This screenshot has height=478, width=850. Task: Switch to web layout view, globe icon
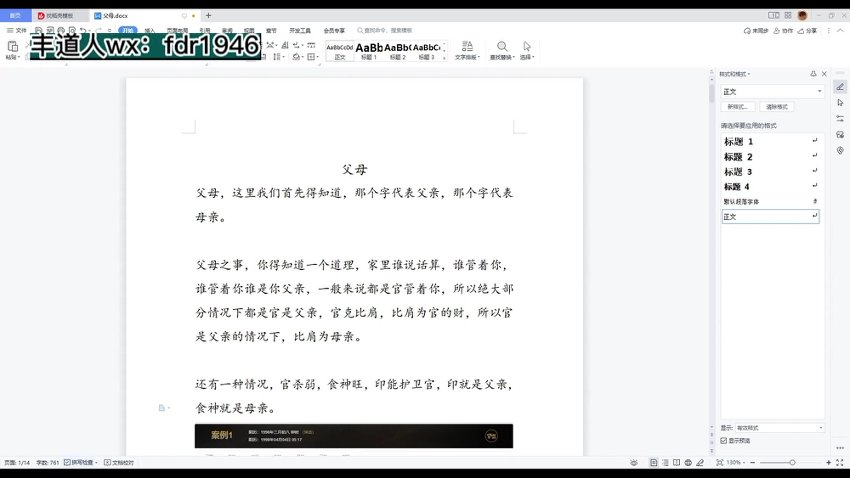coord(688,462)
